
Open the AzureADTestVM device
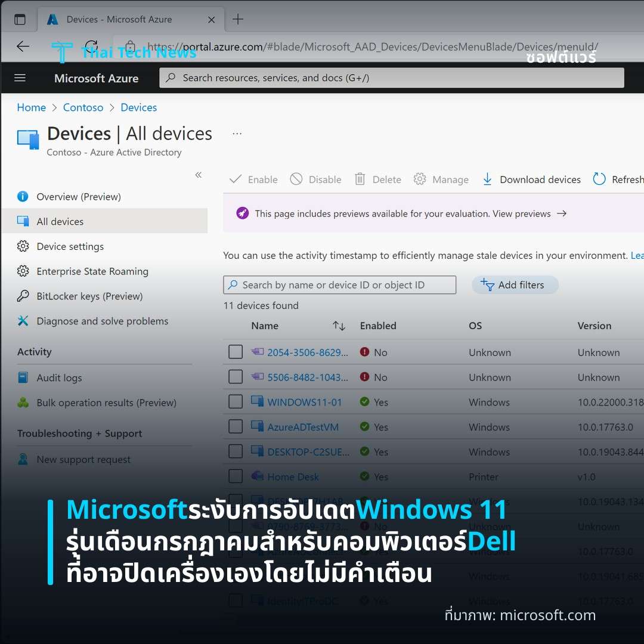pos(303,427)
